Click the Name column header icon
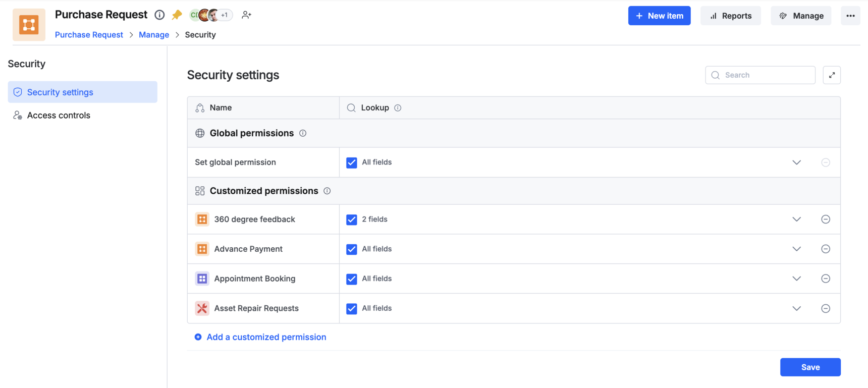The height and width of the screenshot is (388, 868). click(200, 108)
